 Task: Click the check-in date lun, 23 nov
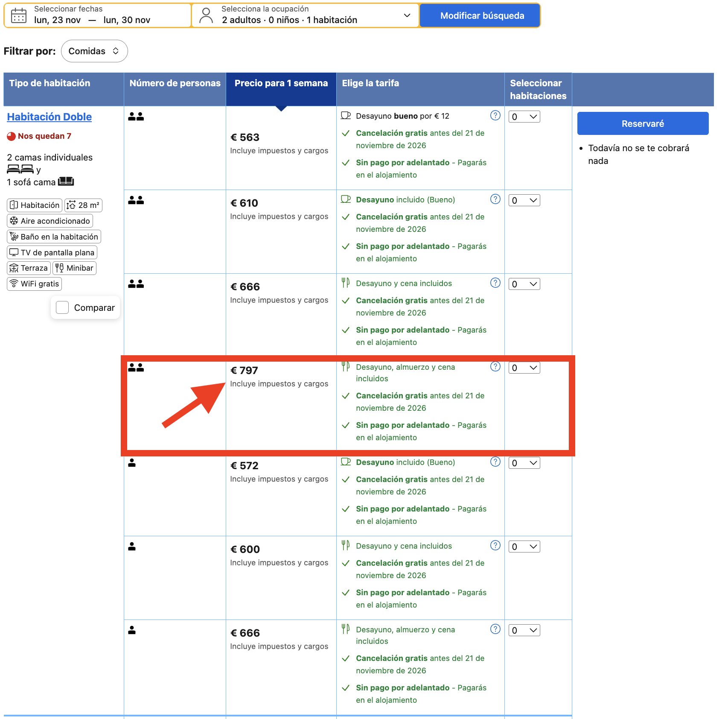pos(58,20)
